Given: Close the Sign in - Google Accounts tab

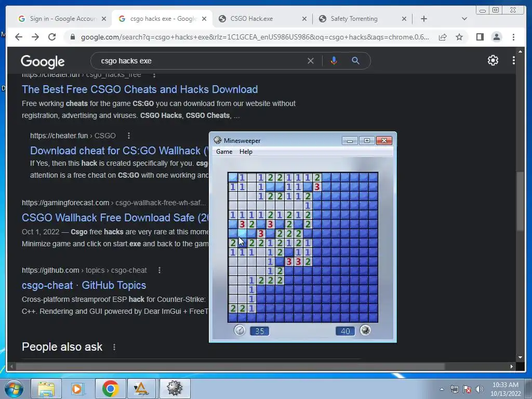Looking at the screenshot, I should (104, 19).
